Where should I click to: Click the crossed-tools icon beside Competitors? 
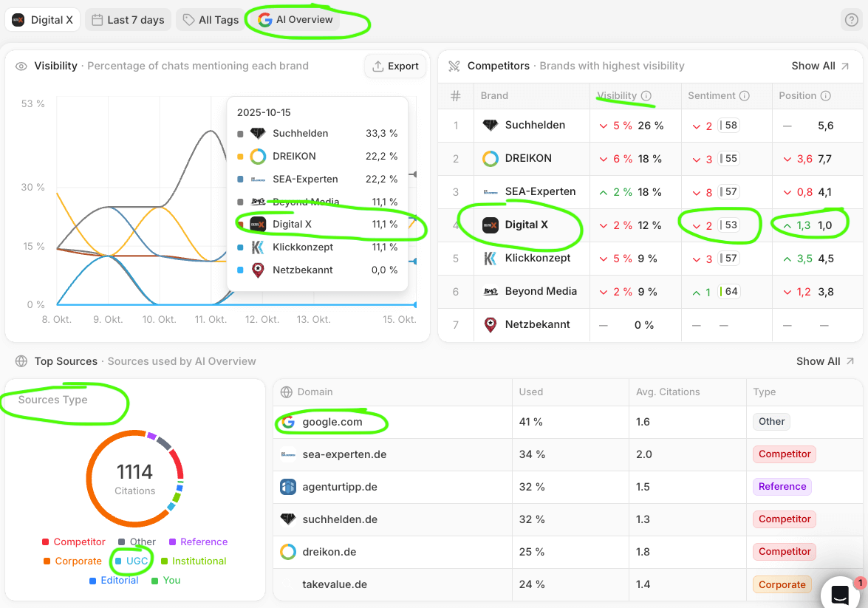tap(453, 66)
